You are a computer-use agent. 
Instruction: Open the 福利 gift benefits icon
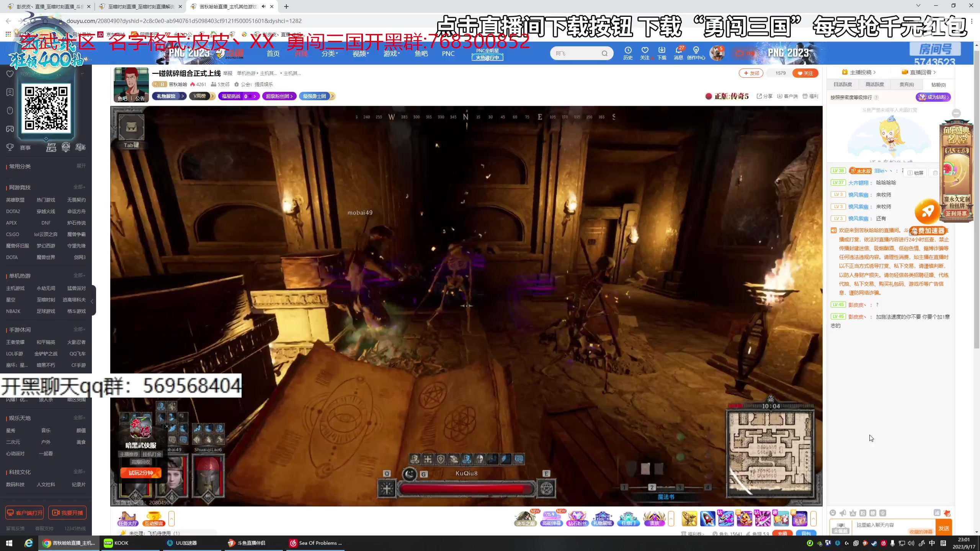810,96
